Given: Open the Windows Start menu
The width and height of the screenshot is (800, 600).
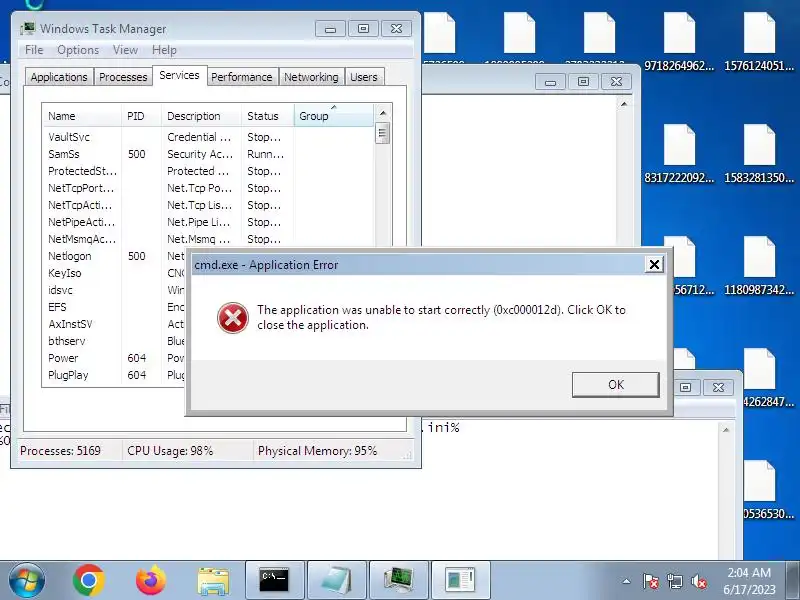Looking at the screenshot, I should (x=27, y=580).
